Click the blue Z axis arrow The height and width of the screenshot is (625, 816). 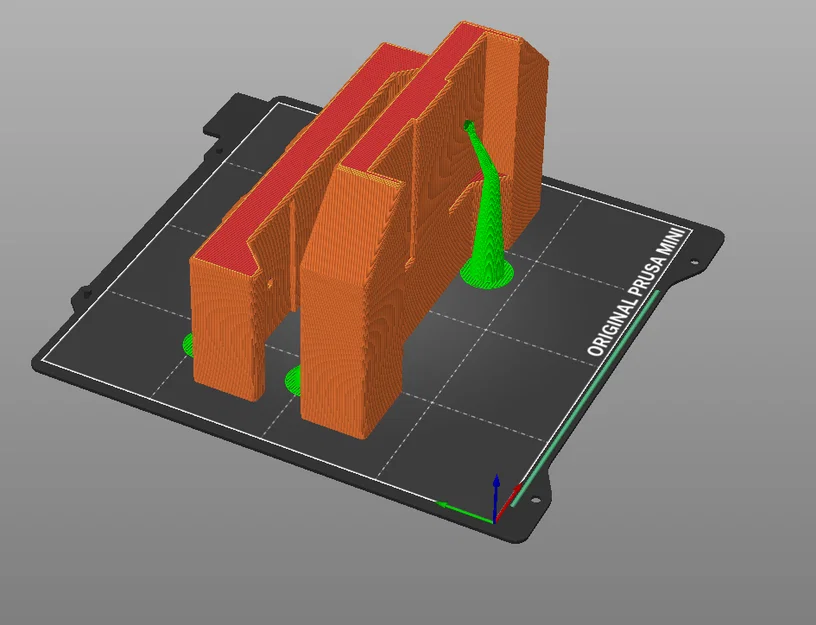click(496, 494)
